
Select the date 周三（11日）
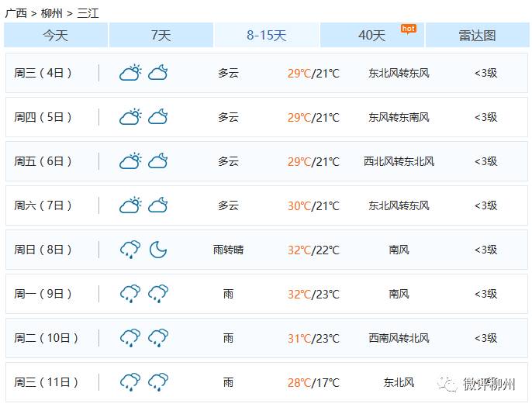pos(47,382)
